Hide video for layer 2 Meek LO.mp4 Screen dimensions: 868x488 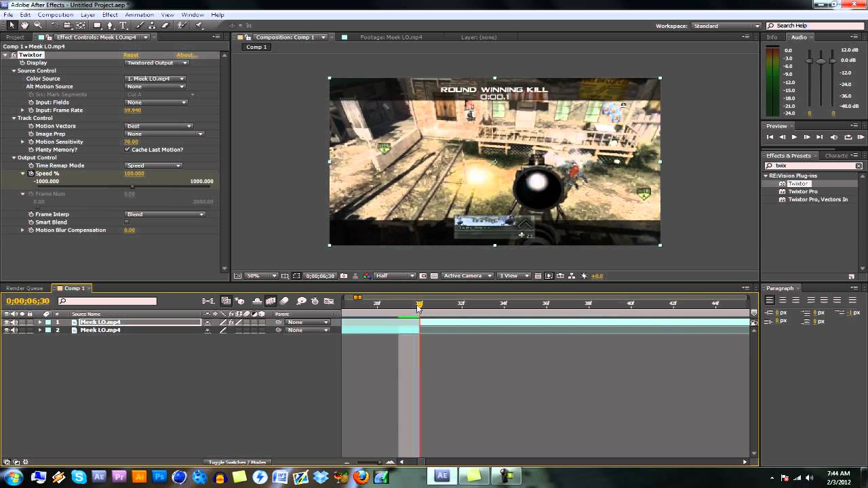[6, 330]
